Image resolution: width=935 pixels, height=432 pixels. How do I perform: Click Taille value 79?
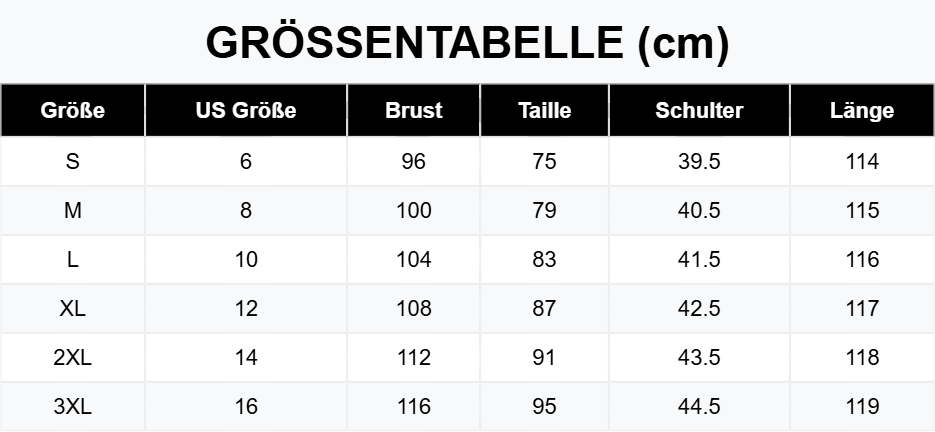tap(544, 210)
